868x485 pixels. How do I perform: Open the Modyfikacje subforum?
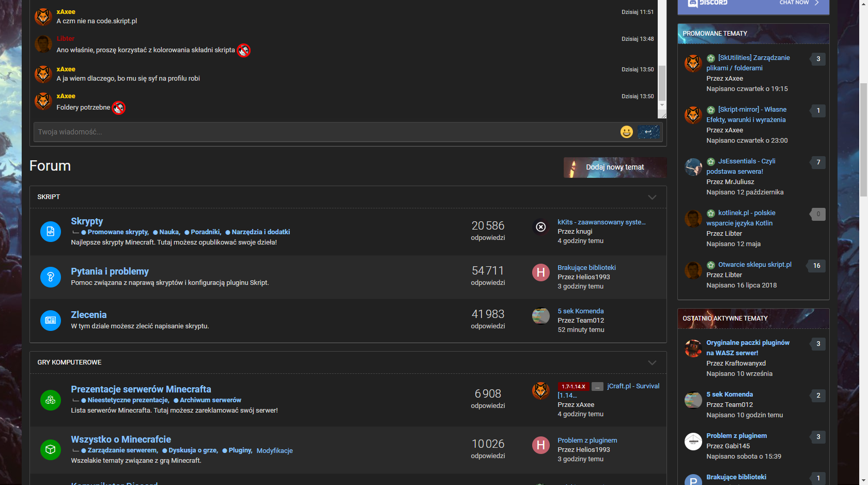pyautogui.click(x=275, y=451)
